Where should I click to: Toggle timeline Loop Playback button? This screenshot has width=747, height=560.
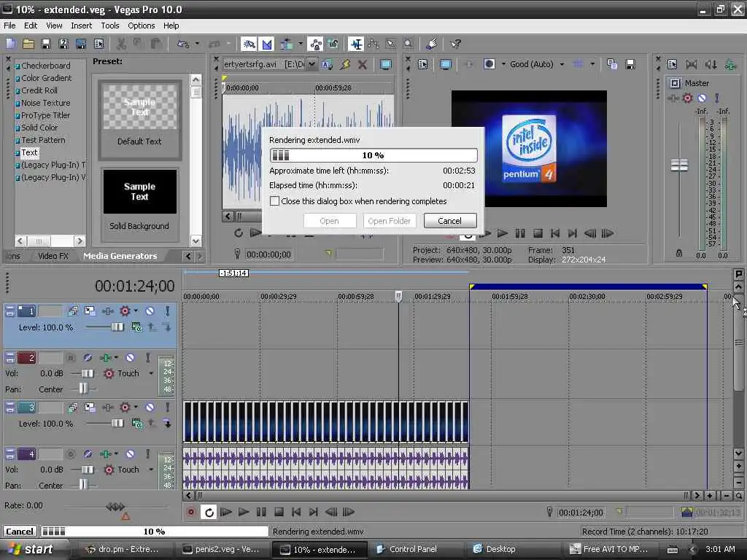[x=209, y=512]
